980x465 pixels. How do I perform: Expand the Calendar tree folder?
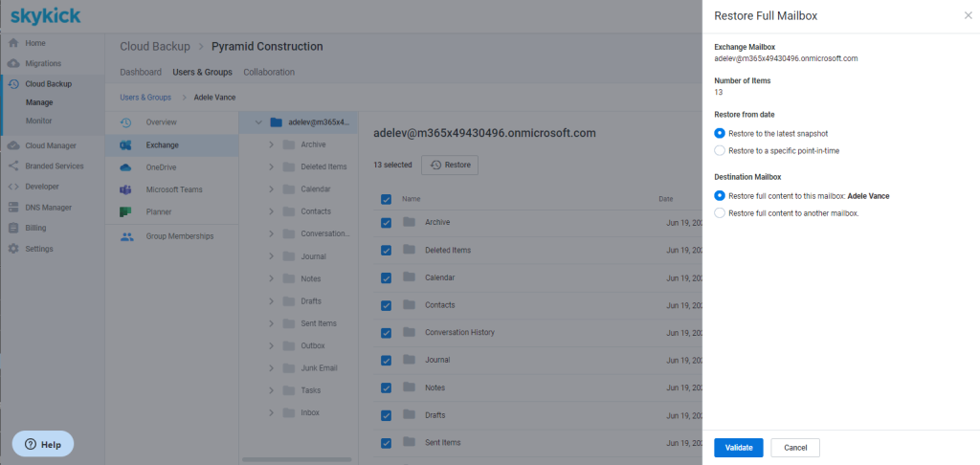(x=271, y=188)
